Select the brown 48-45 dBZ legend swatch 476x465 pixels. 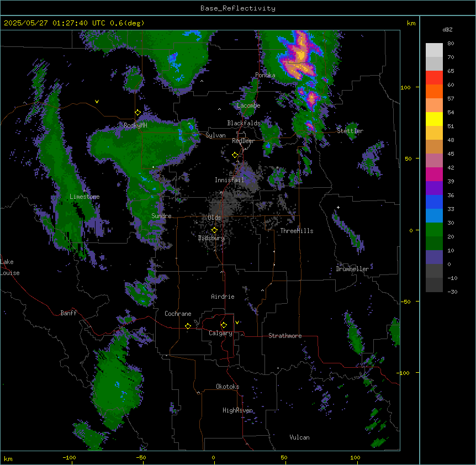point(434,147)
